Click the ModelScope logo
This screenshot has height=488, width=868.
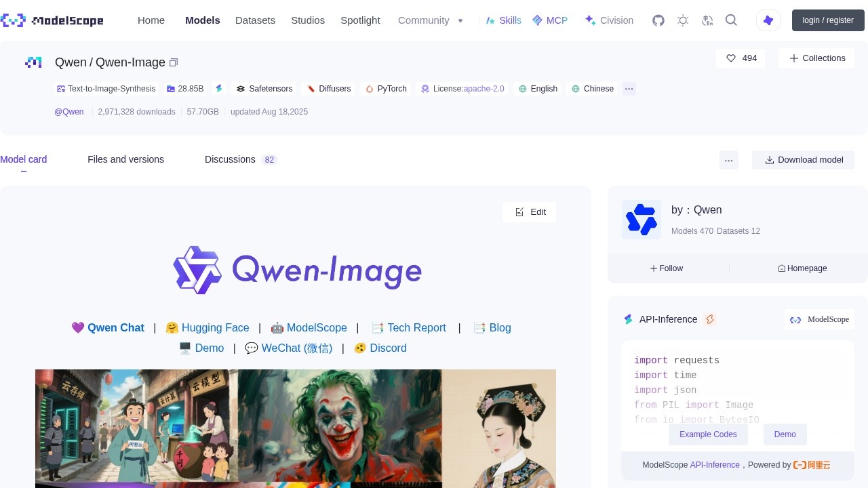point(52,20)
